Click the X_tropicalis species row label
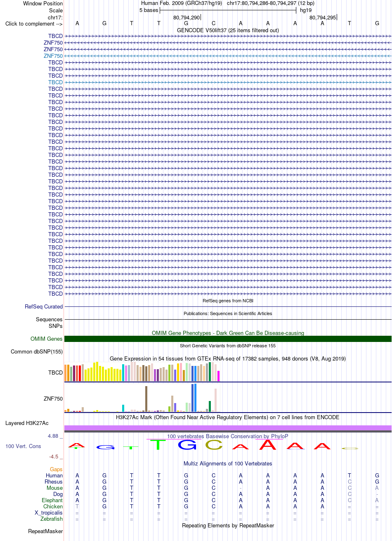Image resolution: width=392 pixels, height=541 pixels. [49, 513]
